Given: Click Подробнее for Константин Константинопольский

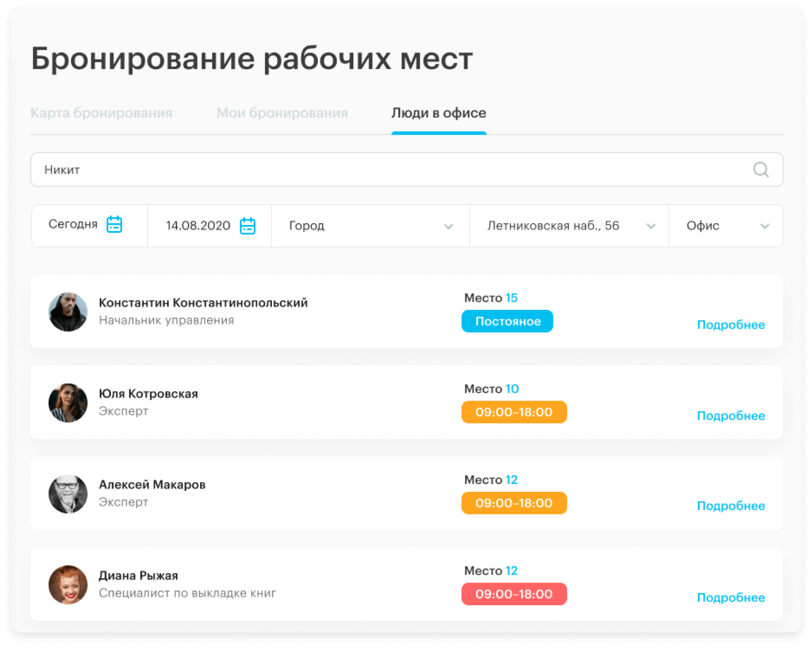Looking at the screenshot, I should (x=731, y=325).
